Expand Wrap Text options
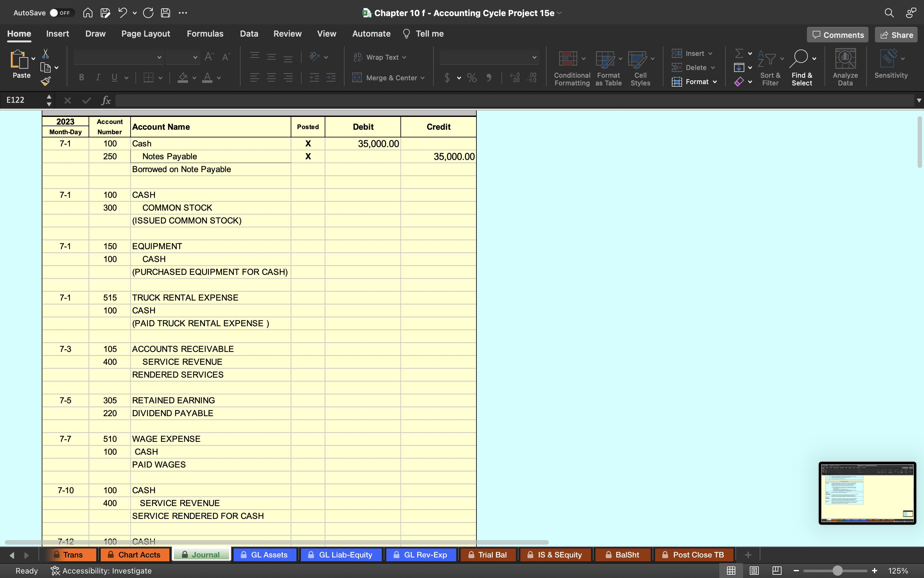Viewport: 924px width, 578px height. (405, 57)
